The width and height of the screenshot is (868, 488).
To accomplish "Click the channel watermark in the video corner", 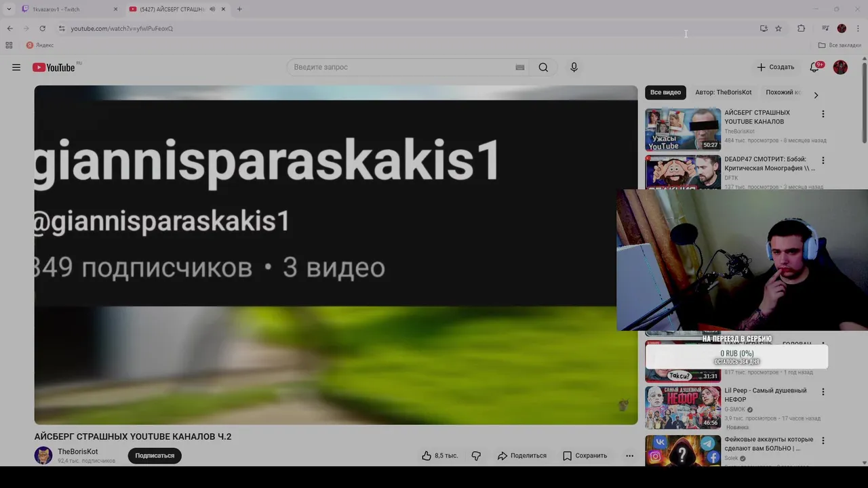I will coord(623,405).
